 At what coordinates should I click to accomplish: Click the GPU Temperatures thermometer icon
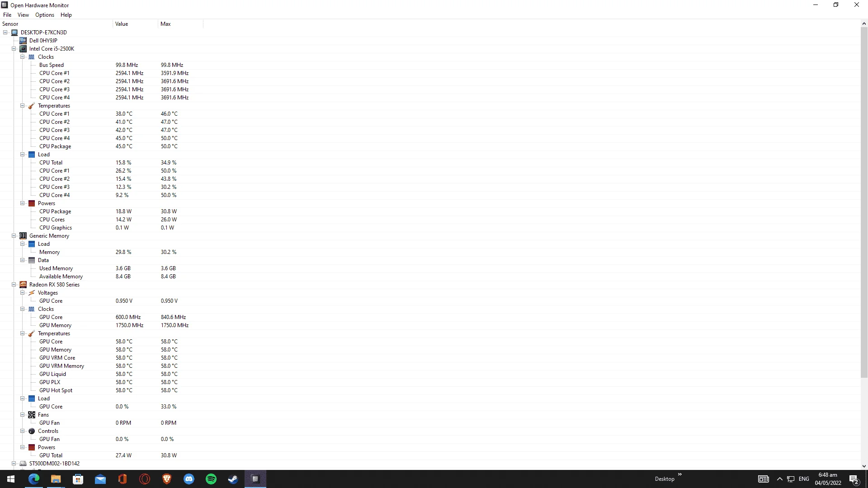click(x=32, y=333)
